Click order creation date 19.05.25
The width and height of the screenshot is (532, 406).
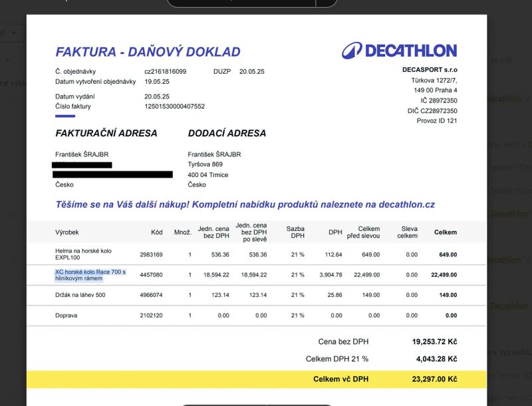157,81
